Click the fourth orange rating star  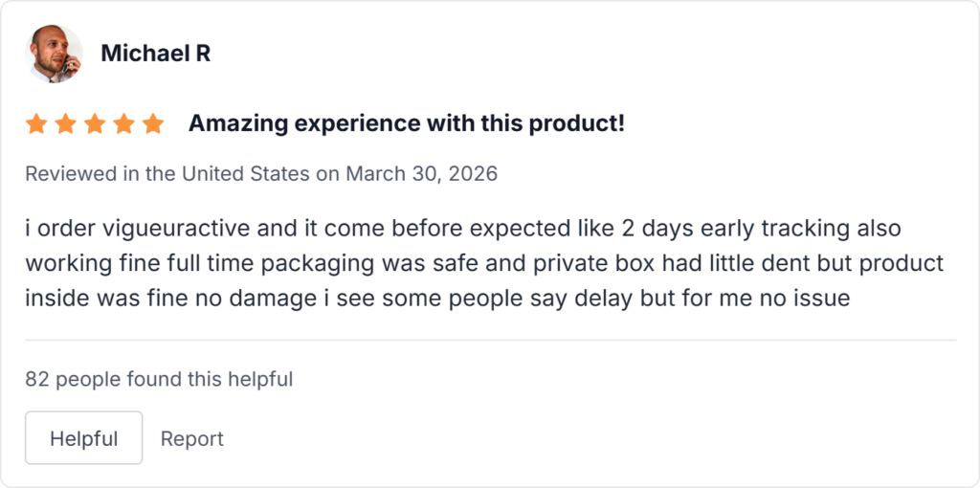123,123
